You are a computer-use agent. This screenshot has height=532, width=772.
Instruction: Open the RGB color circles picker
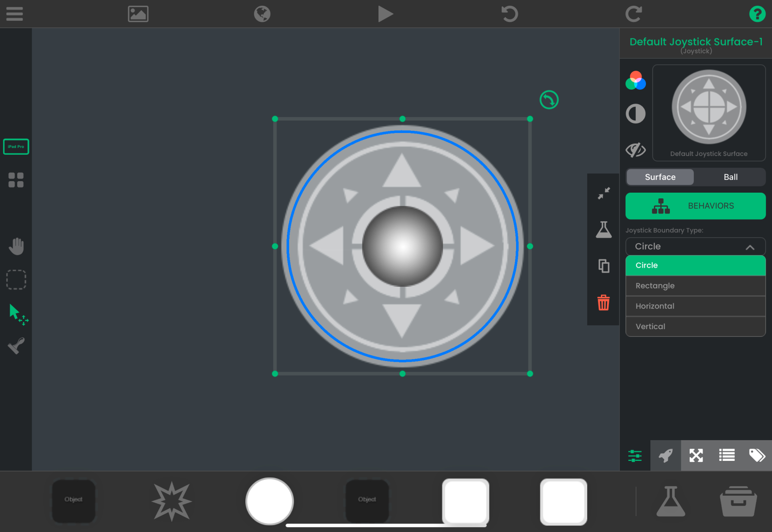click(635, 80)
